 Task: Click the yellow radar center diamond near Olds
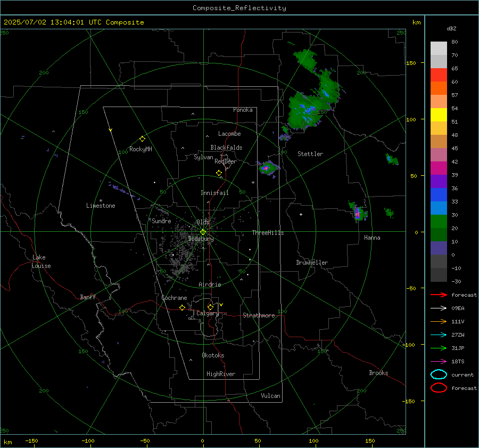click(x=203, y=232)
